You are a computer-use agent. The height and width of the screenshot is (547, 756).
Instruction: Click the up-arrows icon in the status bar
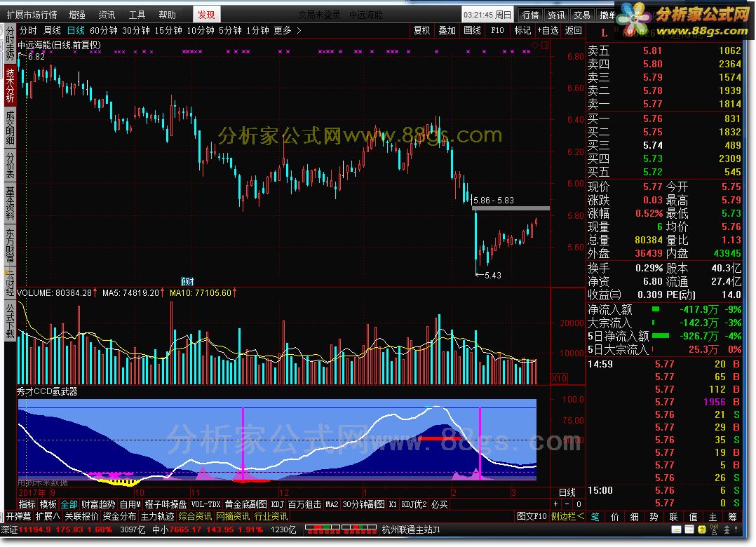coord(727,529)
